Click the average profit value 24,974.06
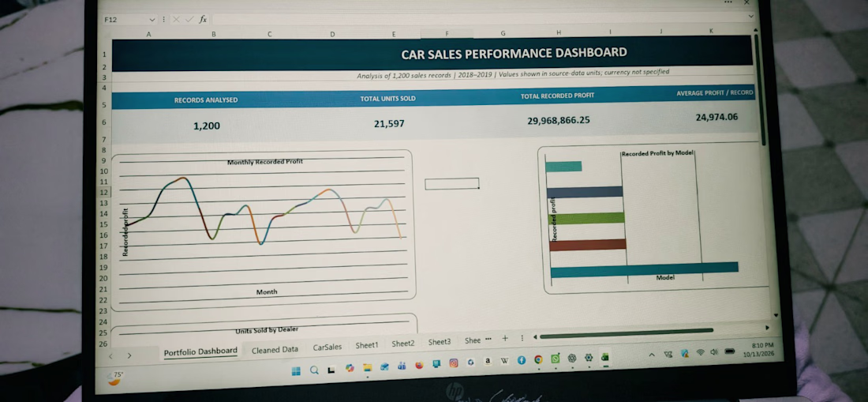868x402 pixels. [x=716, y=117]
